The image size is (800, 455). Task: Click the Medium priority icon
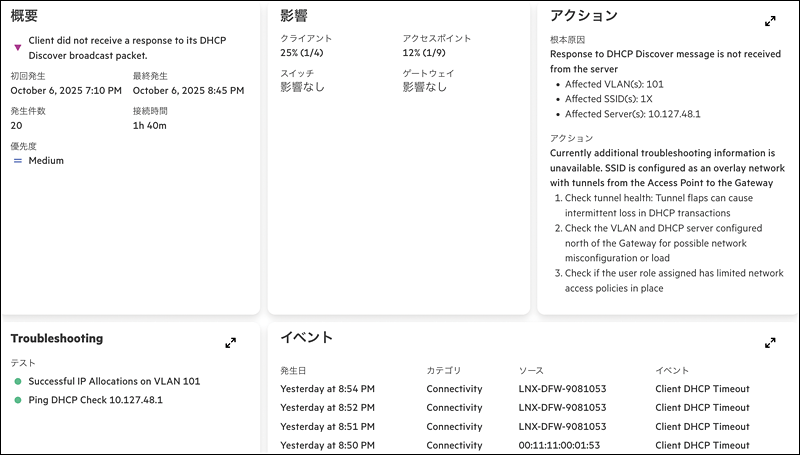(17, 160)
